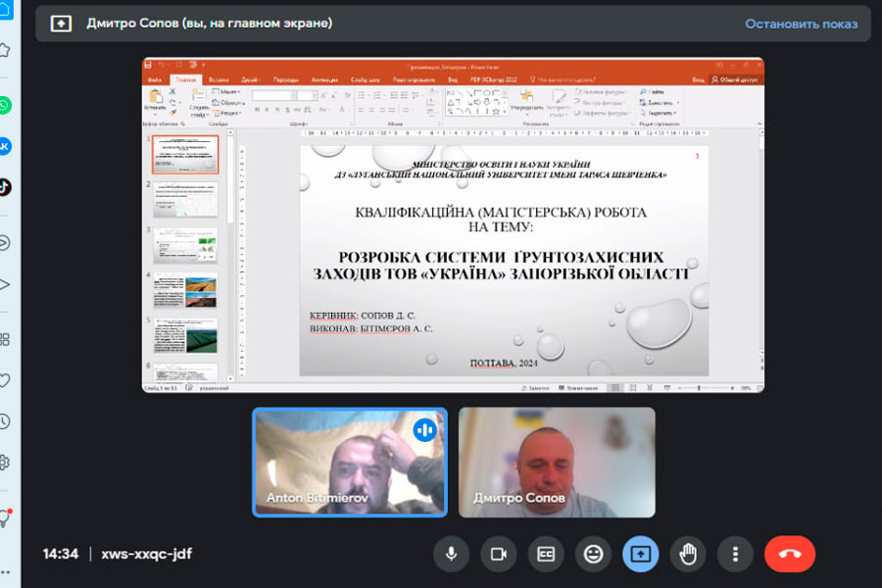The height and width of the screenshot is (588, 882).
Task: Raise your hand in the meeting
Action: coord(688,554)
